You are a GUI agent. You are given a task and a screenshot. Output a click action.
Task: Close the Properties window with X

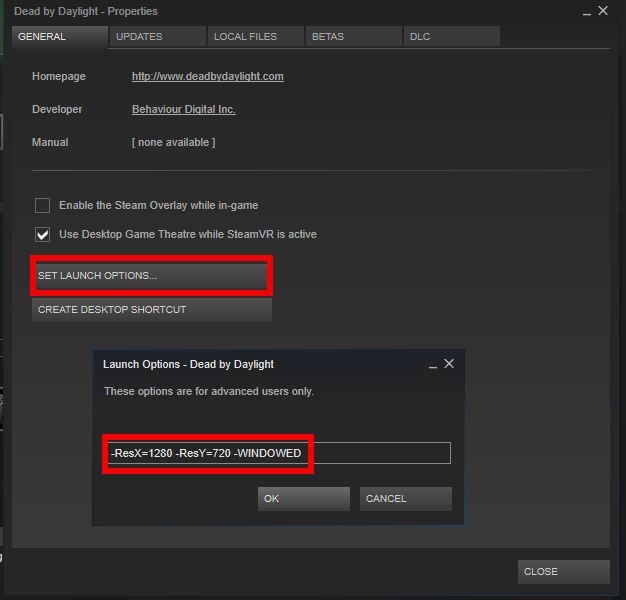pos(603,11)
